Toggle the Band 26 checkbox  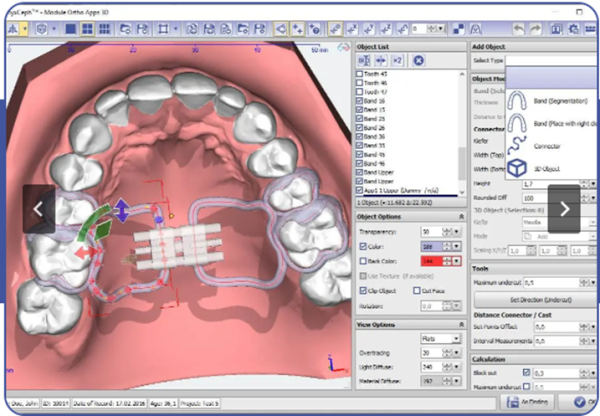[x=359, y=127]
